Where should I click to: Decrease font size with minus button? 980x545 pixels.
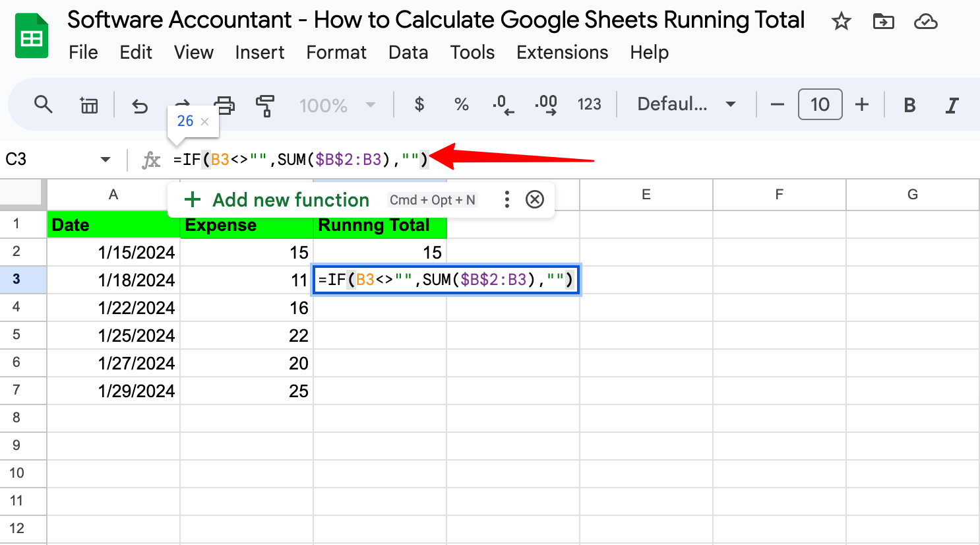pos(778,104)
